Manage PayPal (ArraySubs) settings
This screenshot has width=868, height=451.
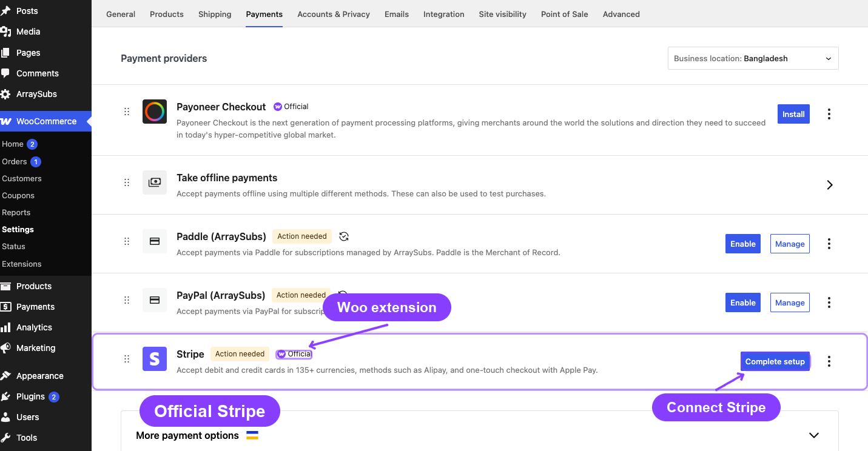click(790, 302)
